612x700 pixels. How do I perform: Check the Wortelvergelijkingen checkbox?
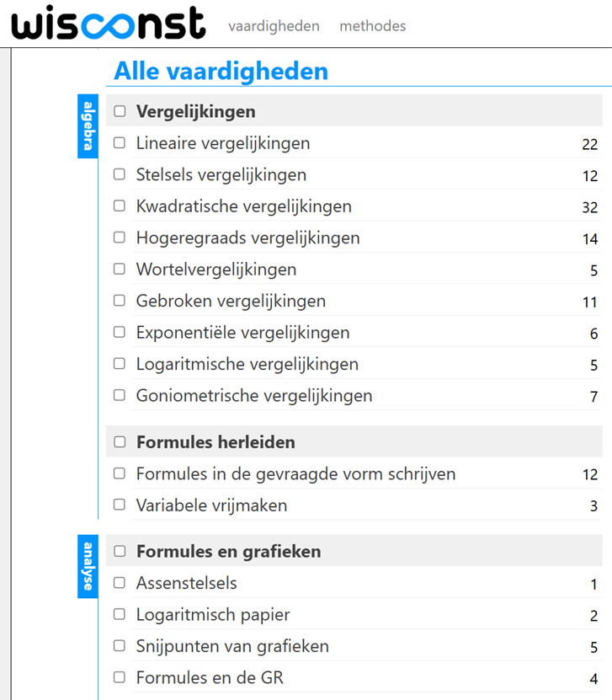tap(120, 270)
